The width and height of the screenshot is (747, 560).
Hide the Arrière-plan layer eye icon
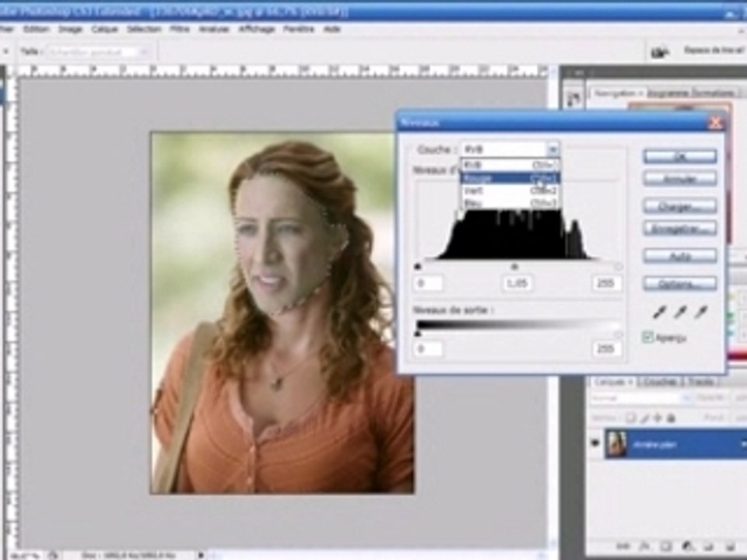(x=595, y=443)
